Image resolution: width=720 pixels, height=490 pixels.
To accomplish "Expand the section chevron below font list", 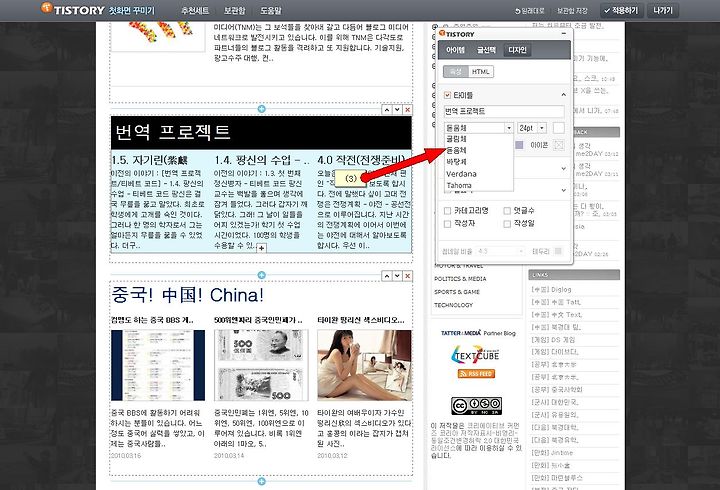I will coord(563,169).
